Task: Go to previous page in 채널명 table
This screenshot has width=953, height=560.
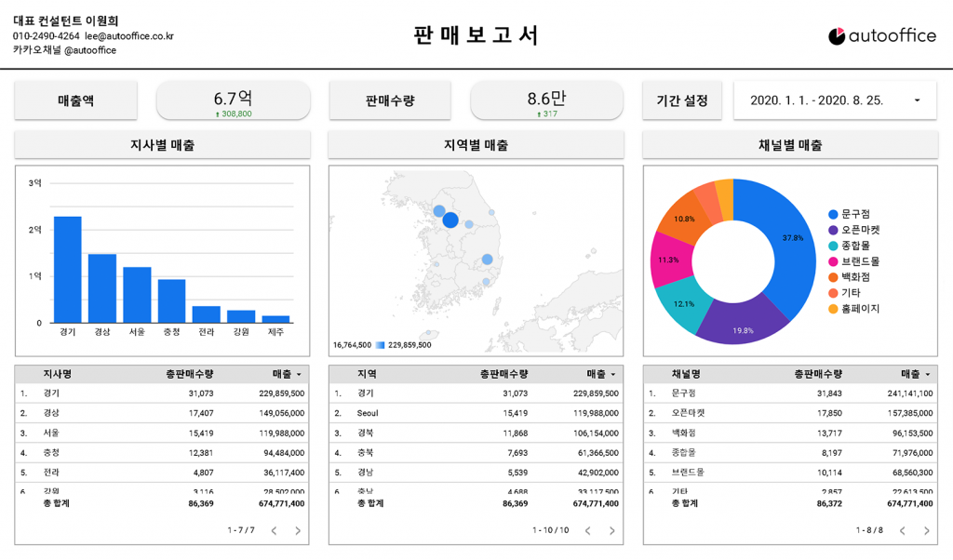Action: (x=903, y=531)
